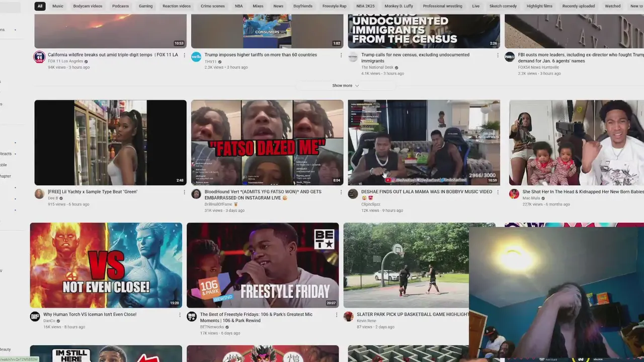The height and width of the screenshot is (362, 644).
Task: Select the Bodycam videos chip
Action: click(x=88, y=6)
